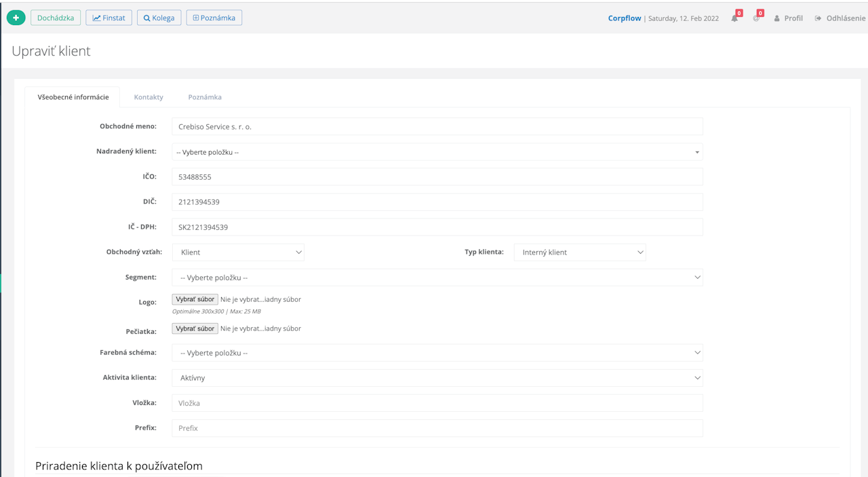
Task: Click the Upraviť klient page heading
Action: point(51,51)
